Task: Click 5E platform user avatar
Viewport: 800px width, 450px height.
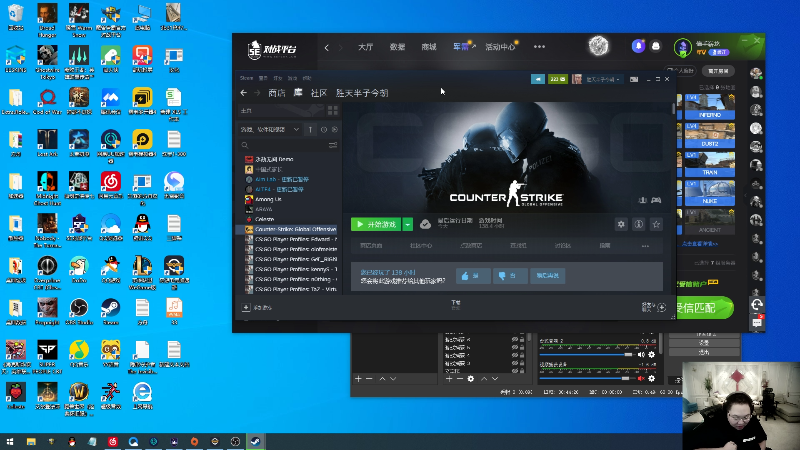Action: 682,47
